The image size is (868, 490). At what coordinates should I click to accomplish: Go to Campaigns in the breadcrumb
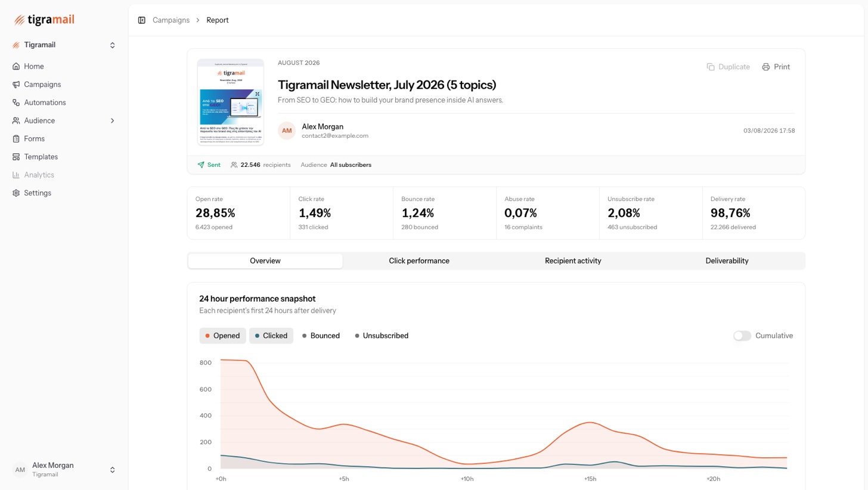click(171, 20)
